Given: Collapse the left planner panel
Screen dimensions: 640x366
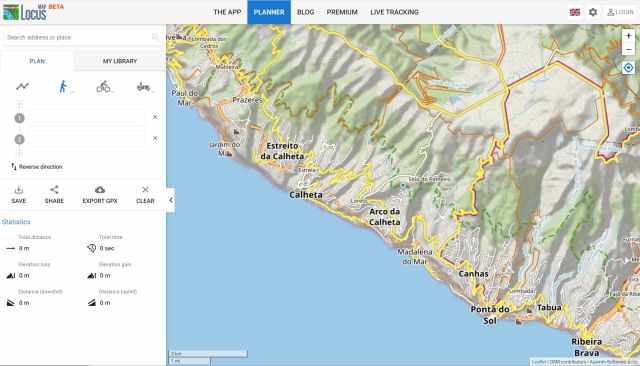Looking at the screenshot, I should 171,200.
